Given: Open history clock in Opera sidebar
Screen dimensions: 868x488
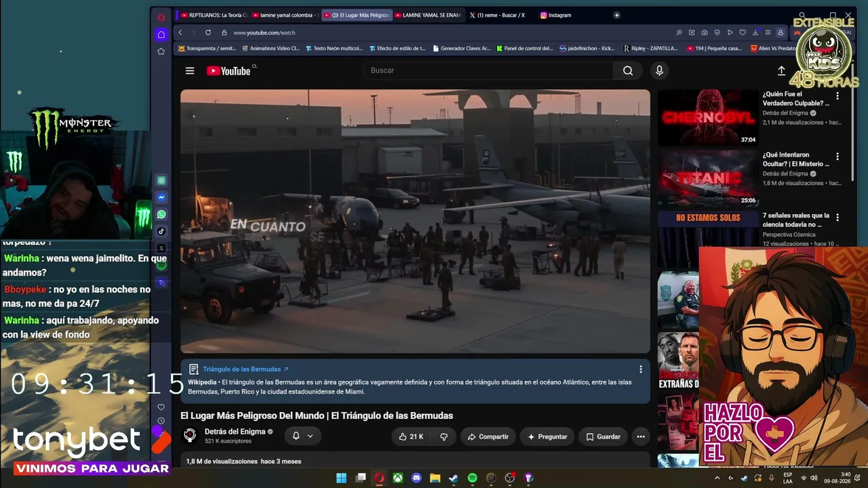Looking at the screenshot, I should tap(161, 421).
